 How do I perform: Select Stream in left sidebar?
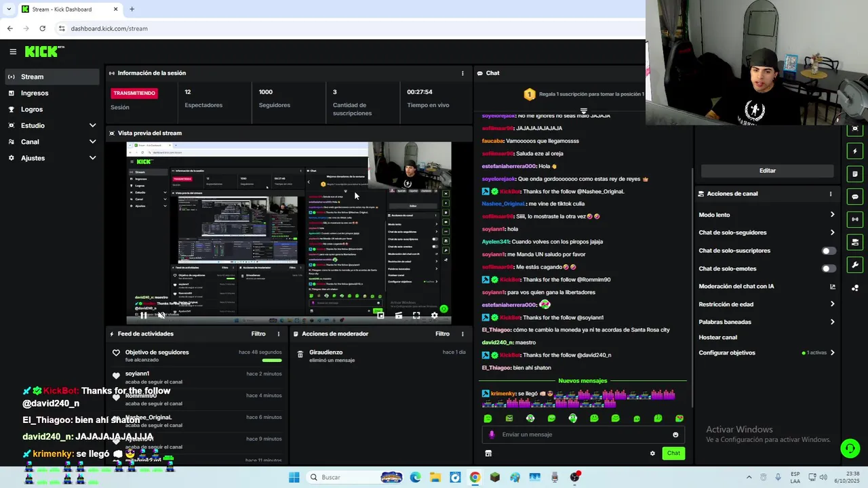[52, 77]
